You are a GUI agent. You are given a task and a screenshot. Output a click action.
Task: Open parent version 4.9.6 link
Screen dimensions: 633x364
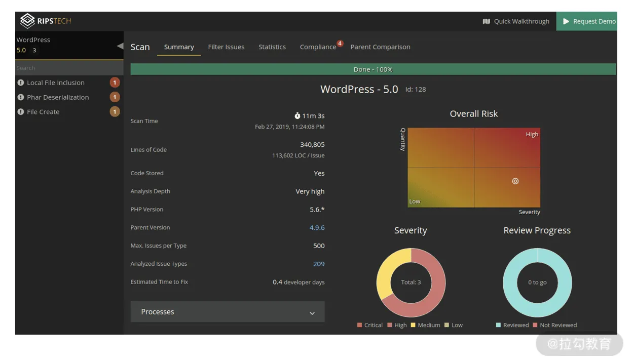coord(317,228)
